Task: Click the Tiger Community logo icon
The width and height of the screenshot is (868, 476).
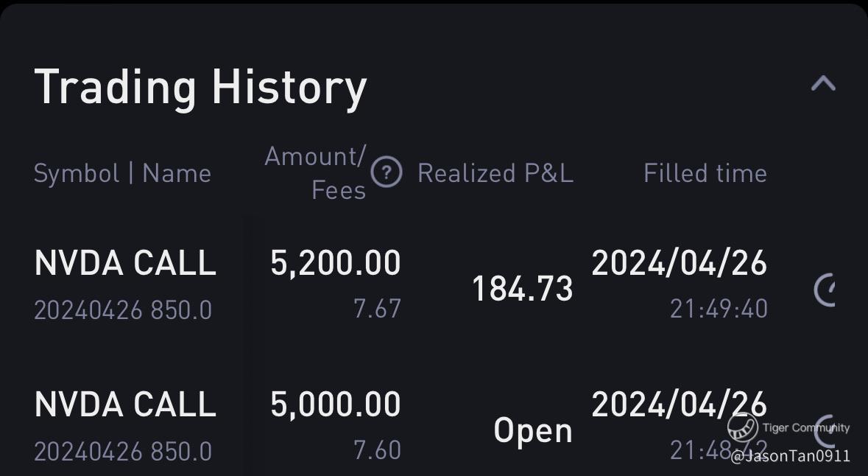Action: click(x=742, y=427)
